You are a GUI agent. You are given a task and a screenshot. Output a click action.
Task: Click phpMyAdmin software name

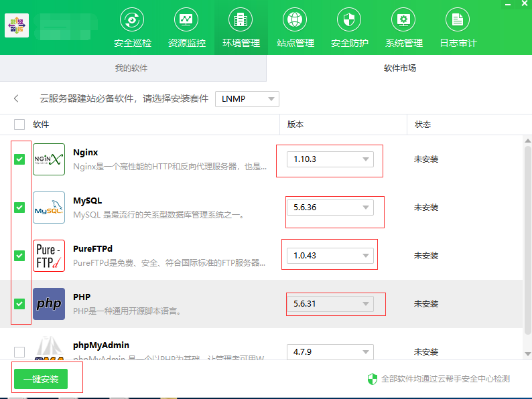tap(101, 345)
